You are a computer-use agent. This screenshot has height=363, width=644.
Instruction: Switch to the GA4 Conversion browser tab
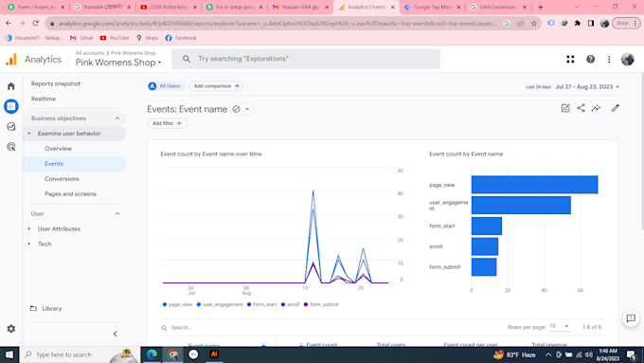tap(497, 7)
